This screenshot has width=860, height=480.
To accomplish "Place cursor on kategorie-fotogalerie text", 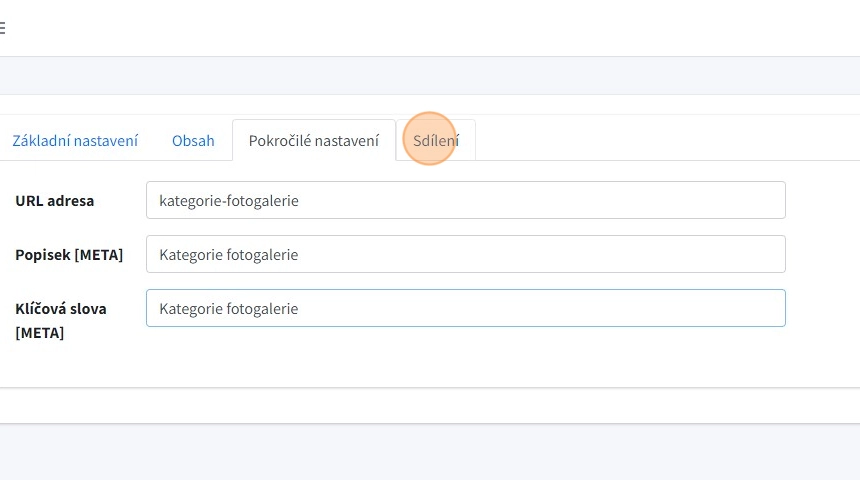I will (229, 201).
